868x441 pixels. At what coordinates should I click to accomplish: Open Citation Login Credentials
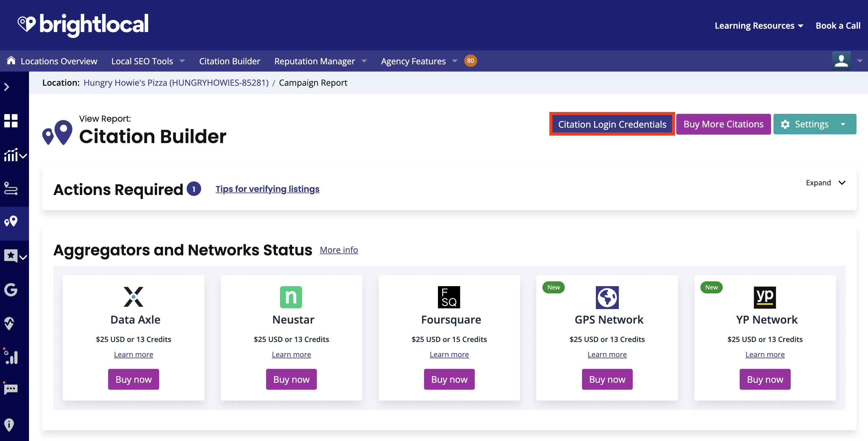click(x=612, y=124)
